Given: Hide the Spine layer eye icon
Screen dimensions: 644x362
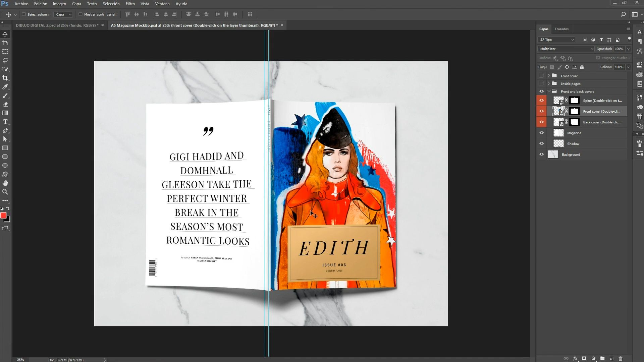Looking at the screenshot, I should point(541,101).
